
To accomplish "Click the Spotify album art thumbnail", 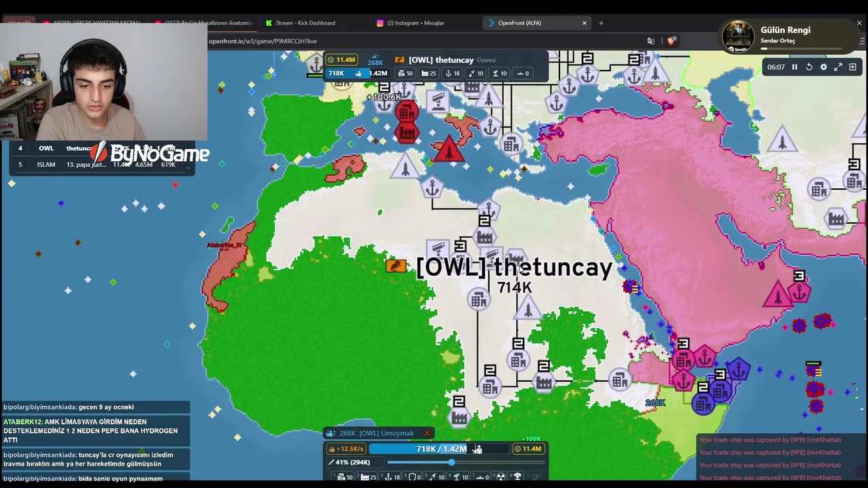I will click(738, 36).
